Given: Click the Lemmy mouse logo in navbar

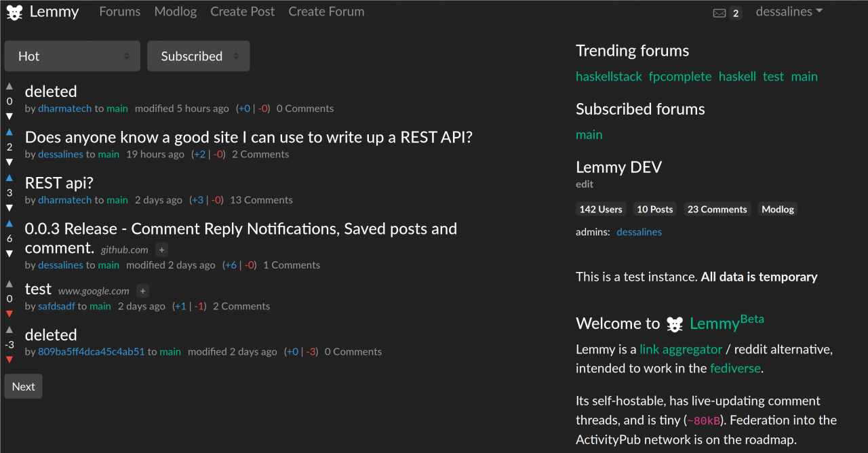Looking at the screenshot, I should point(14,12).
